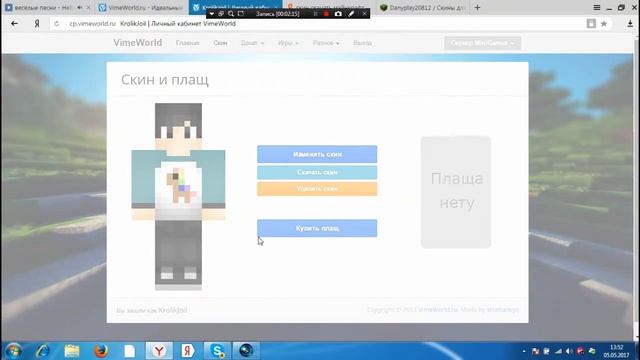
Task: Open the blank document taskbar icon
Action: [130, 351]
